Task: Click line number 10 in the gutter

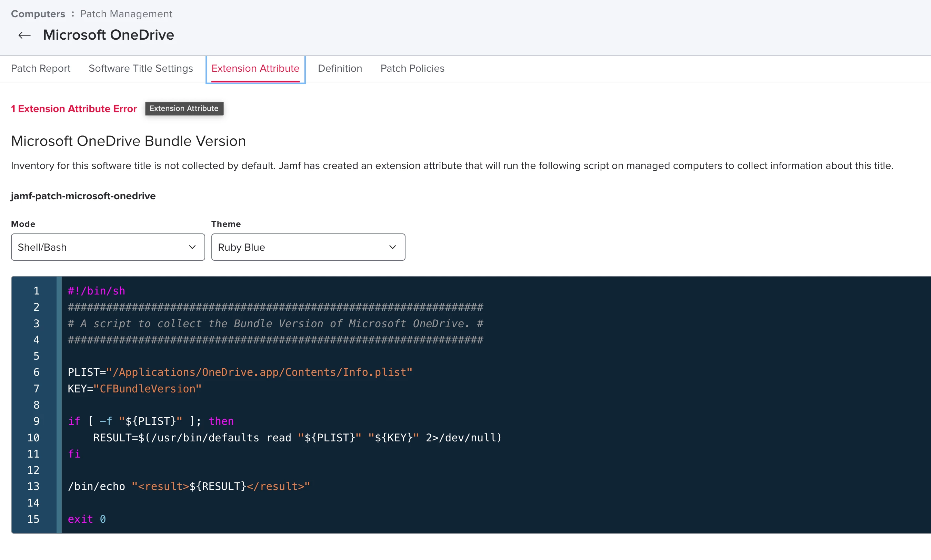Action: click(x=33, y=438)
